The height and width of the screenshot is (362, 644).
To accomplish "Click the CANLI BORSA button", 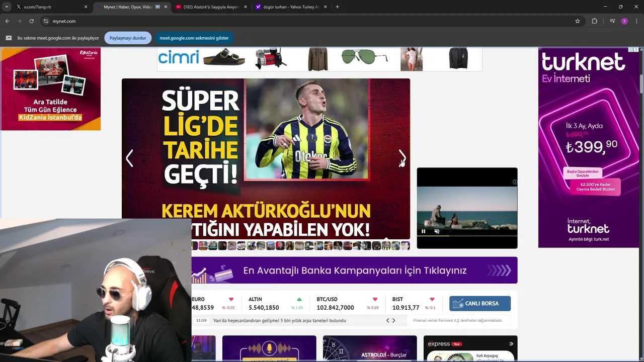I will pos(480,303).
